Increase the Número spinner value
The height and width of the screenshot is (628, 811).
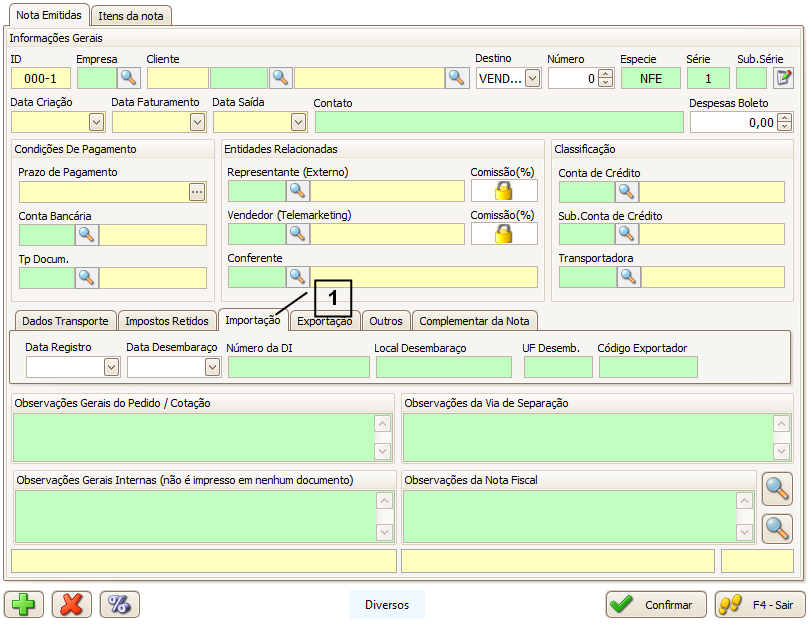605,73
